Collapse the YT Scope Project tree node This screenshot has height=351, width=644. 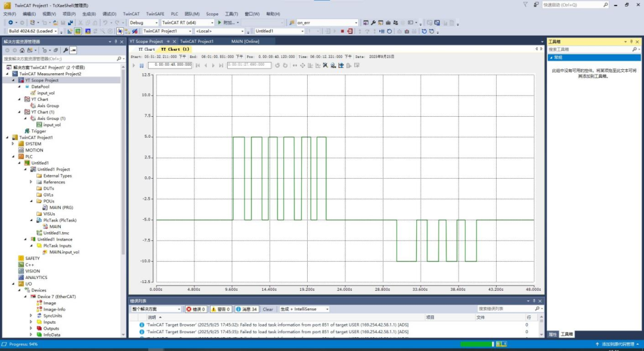point(14,80)
